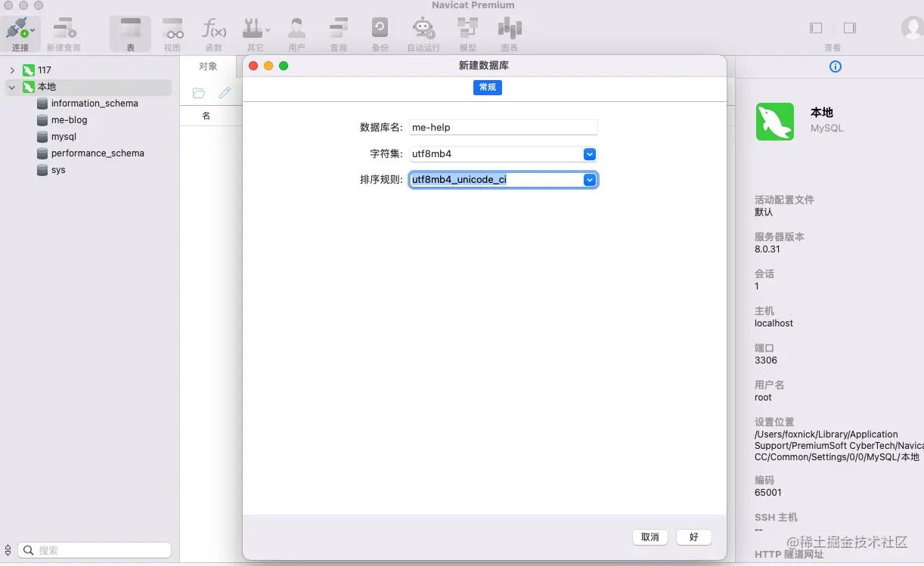Click the server version value 8.0.31
924x566 pixels.
click(x=767, y=249)
